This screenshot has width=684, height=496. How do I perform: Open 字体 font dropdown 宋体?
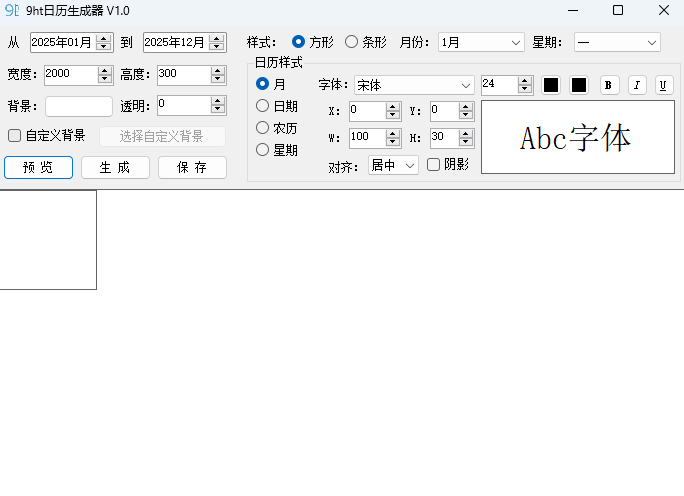[414, 85]
